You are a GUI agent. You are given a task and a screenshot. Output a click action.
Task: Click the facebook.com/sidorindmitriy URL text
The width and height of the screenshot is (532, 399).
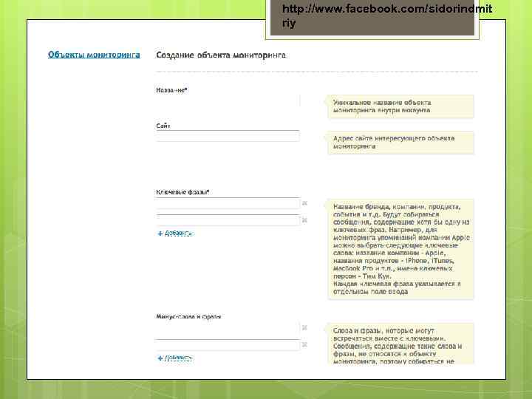coord(387,16)
